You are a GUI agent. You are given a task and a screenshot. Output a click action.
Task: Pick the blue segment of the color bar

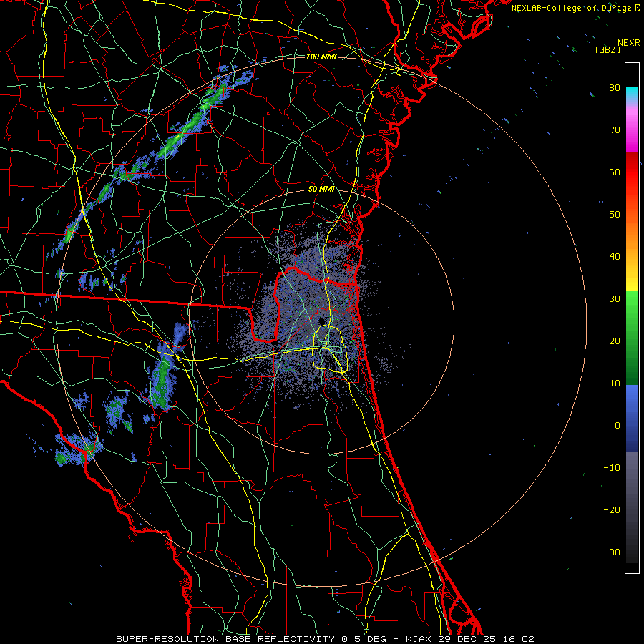click(632, 419)
